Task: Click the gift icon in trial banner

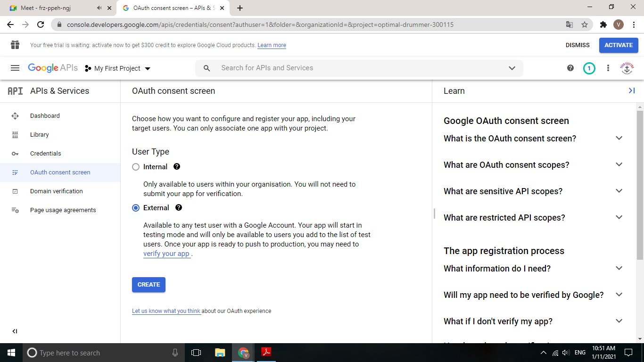Action: click(x=15, y=45)
